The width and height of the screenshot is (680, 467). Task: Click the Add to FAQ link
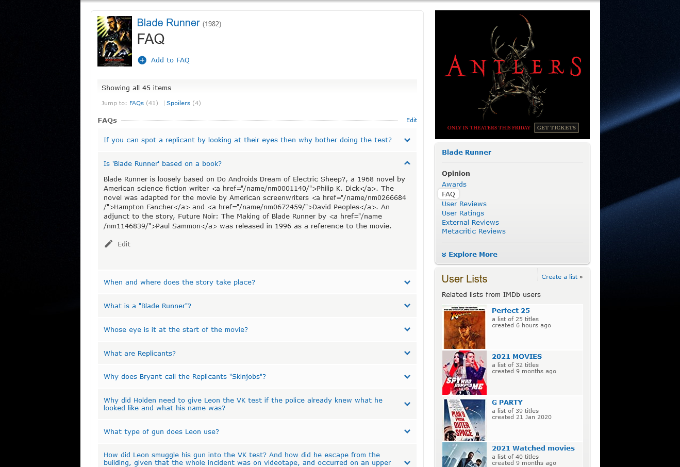tap(170, 60)
